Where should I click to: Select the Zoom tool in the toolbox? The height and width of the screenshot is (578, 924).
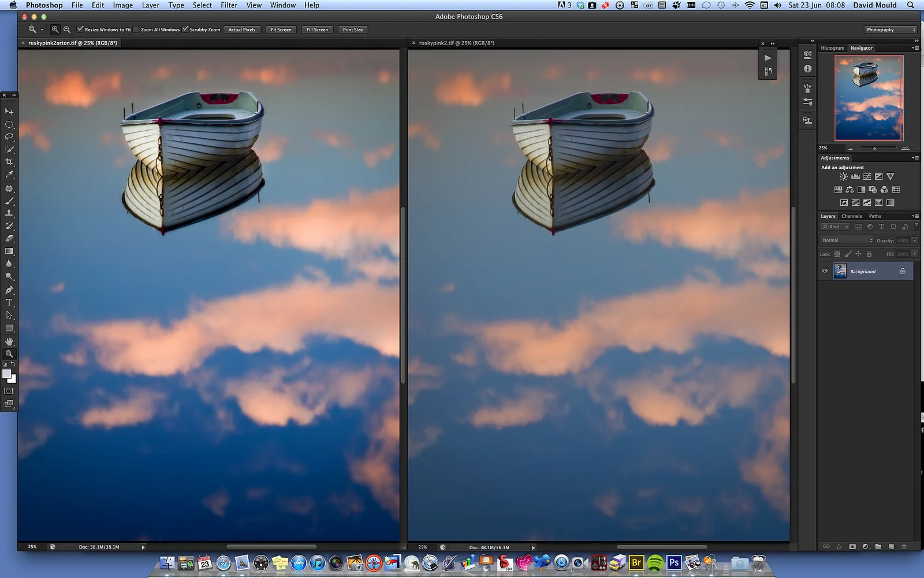click(x=9, y=354)
